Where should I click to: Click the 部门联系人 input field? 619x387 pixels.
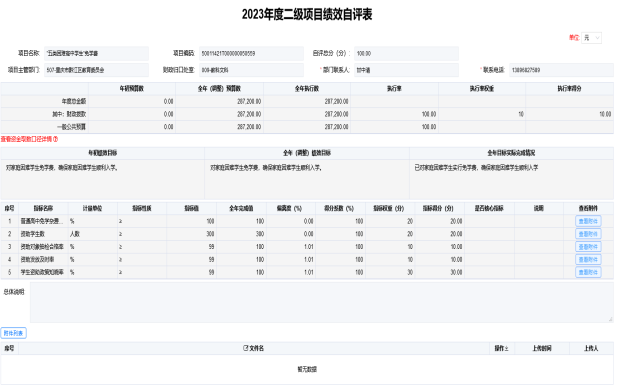[406, 70]
